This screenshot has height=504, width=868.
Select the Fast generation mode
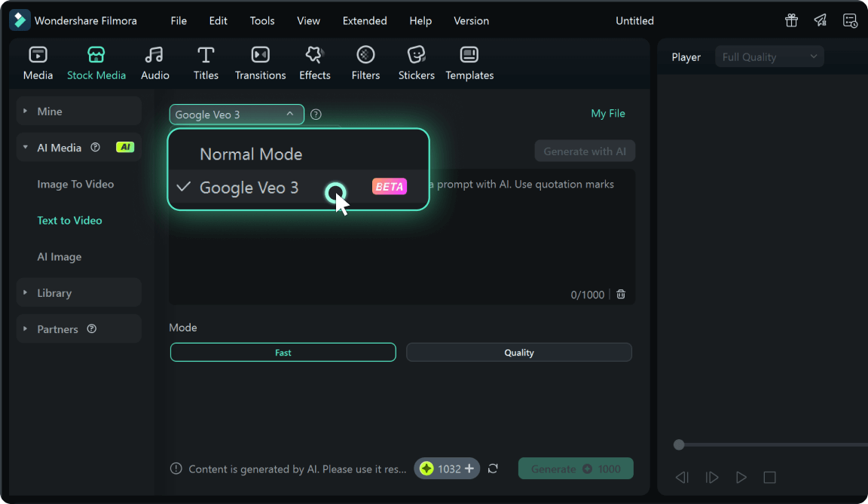coord(283,353)
